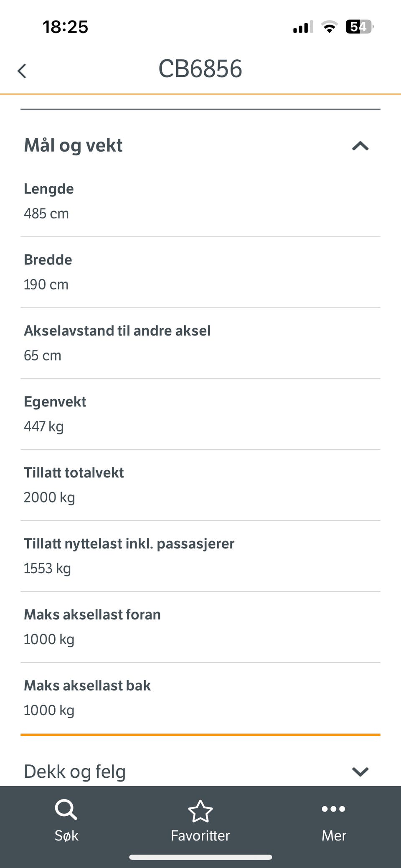Expand the Dekk og felg chevron

[360, 772]
